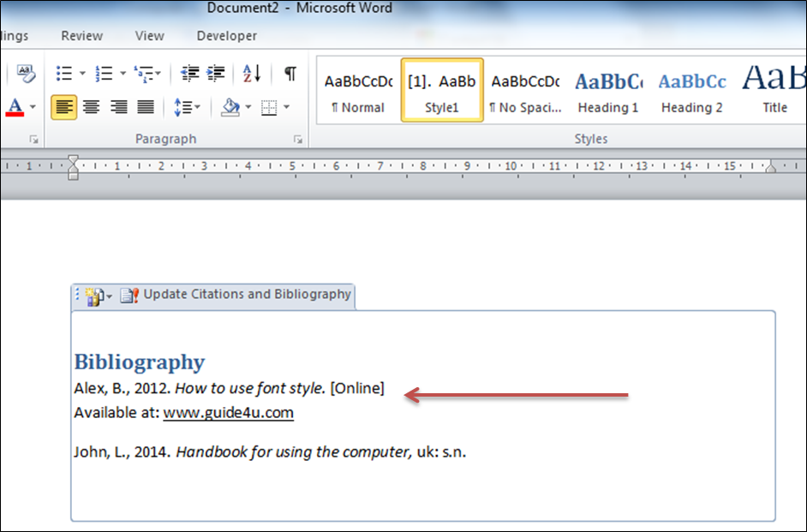Image resolution: width=807 pixels, height=532 pixels.
Task: Apply the Heading 2 style
Action: pos(692,91)
